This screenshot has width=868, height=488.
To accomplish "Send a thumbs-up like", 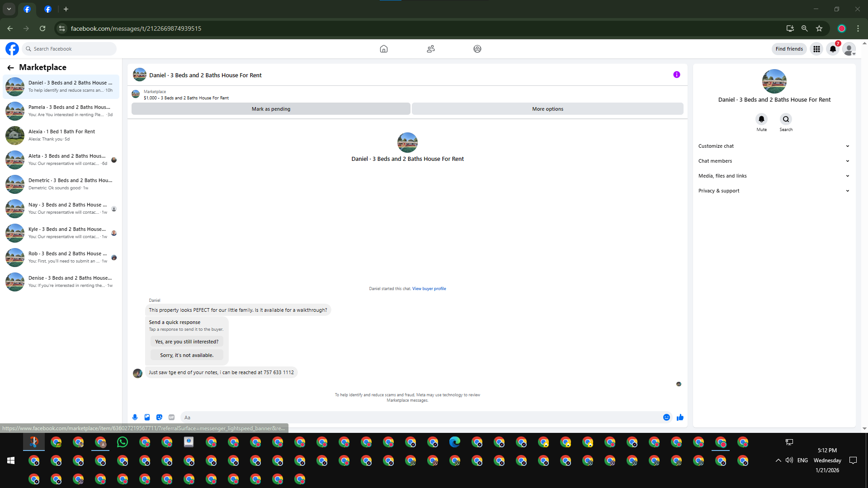I will pyautogui.click(x=680, y=418).
